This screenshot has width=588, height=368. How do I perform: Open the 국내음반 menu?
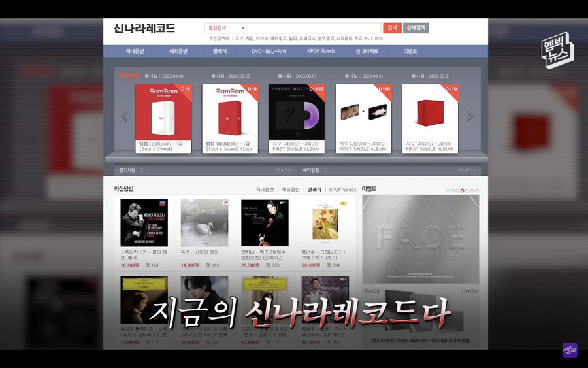coord(135,51)
